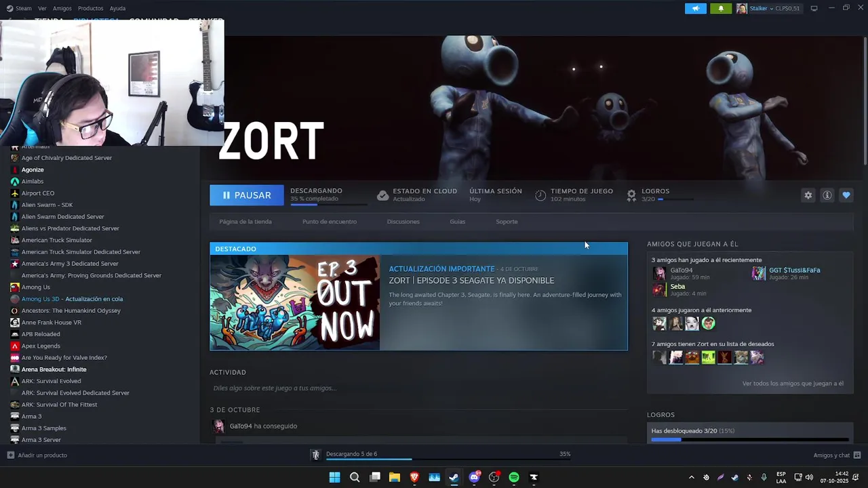Open volume icon in system tray
The height and width of the screenshot is (488, 868).
pos(809,477)
